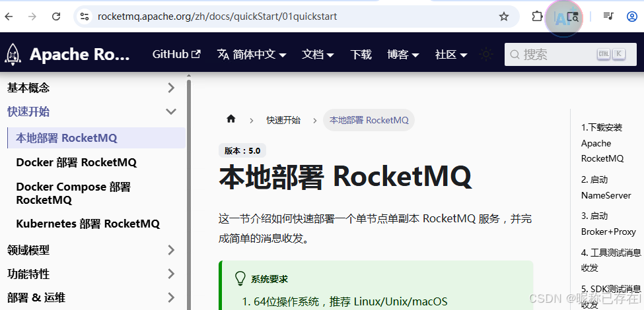Viewport: 644px width, 310px height.
Task: Reload the page with the refresh icon
Action: tap(56, 16)
